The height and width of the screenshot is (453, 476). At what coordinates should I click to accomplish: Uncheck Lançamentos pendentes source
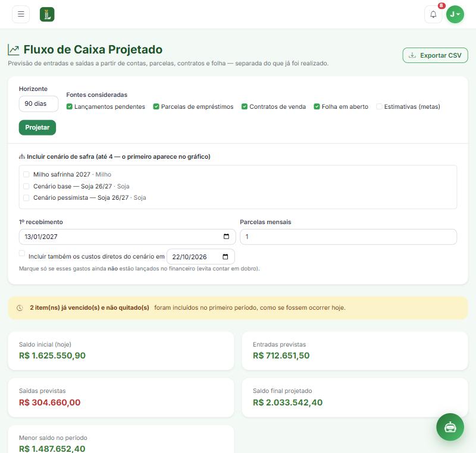70,107
